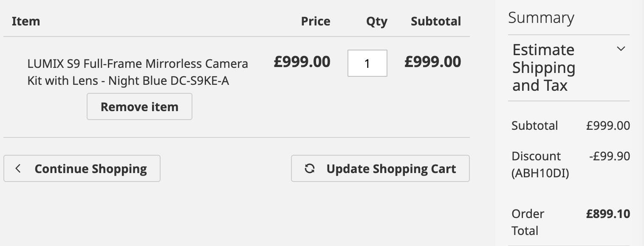Viewport: 644px width, 246px height.
Task: Click the -£99.90 discount amount
Action: click(x=610, y=156)
